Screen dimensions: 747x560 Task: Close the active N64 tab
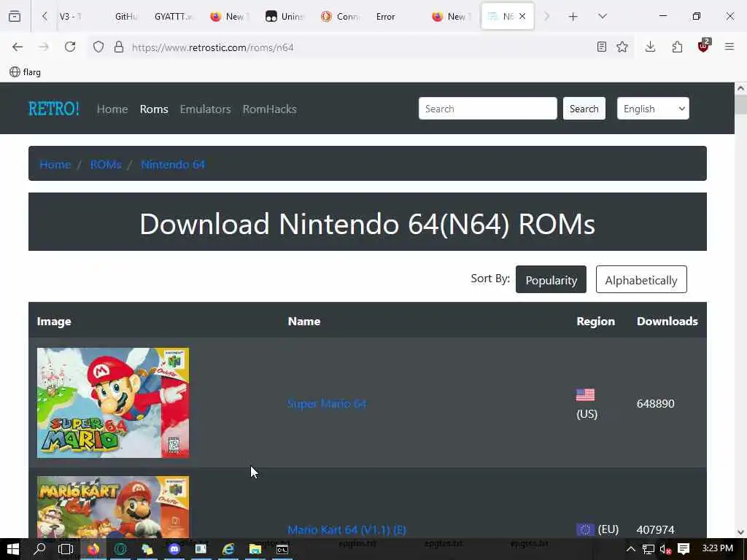click(x=522, y=16)
